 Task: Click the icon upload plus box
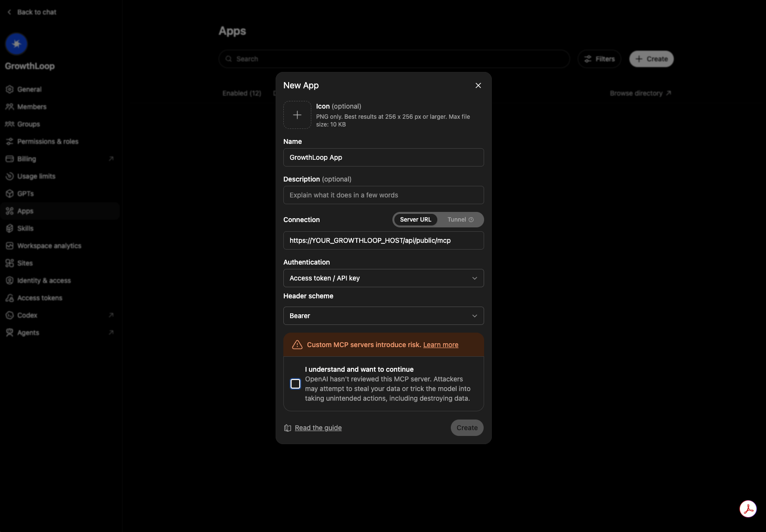click(297, 115)
